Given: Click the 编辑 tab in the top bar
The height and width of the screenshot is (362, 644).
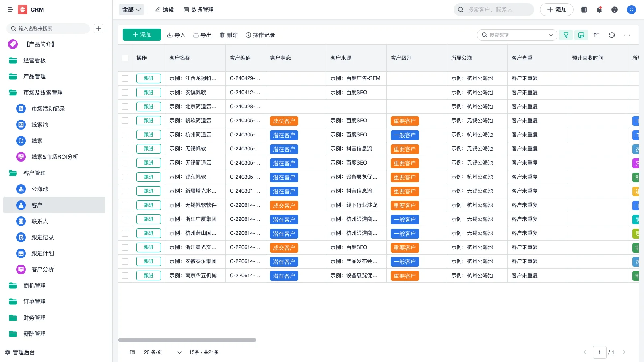Looking at the screenshot, I should (165, 10).
